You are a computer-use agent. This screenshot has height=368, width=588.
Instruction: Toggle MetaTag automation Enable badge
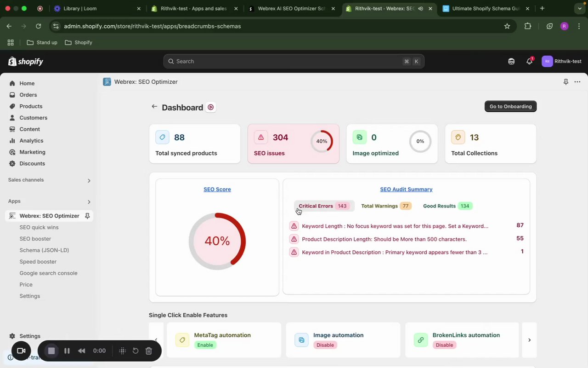click(205, 345)
